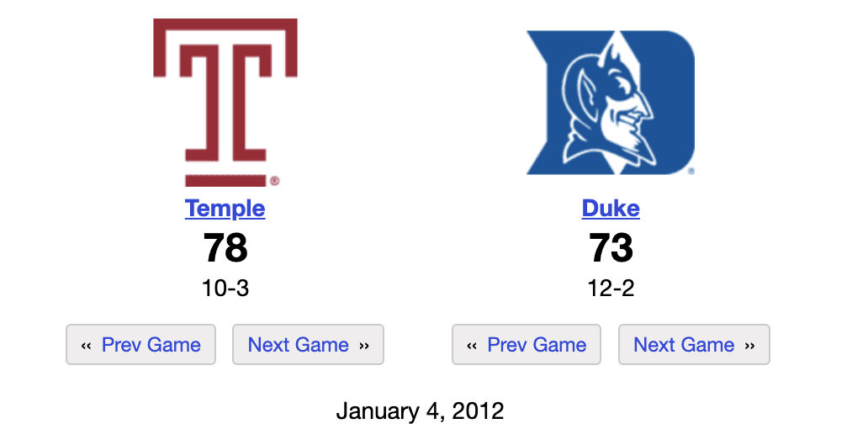Open the Duke team link
Screen dimensions: 868x429
click(x=611, y=209)
